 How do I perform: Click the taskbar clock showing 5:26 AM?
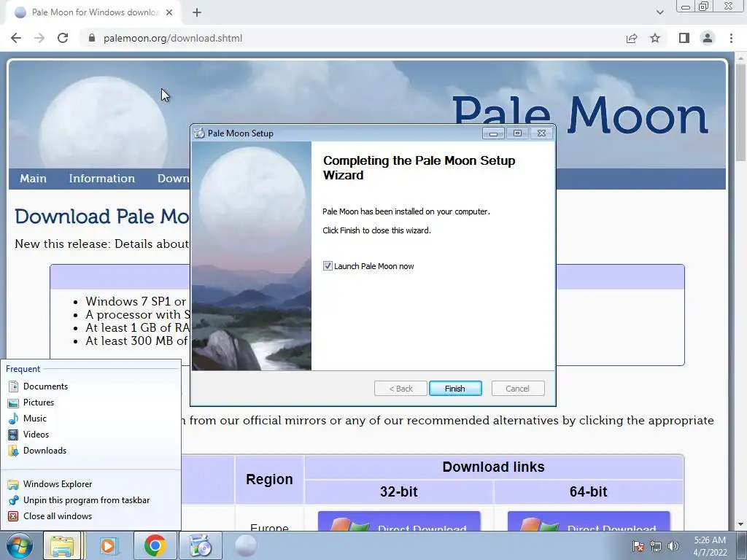(710, 546)
